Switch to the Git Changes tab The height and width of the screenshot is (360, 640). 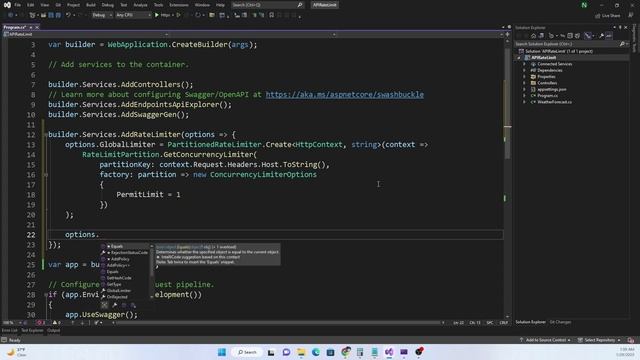pos(560,322)
